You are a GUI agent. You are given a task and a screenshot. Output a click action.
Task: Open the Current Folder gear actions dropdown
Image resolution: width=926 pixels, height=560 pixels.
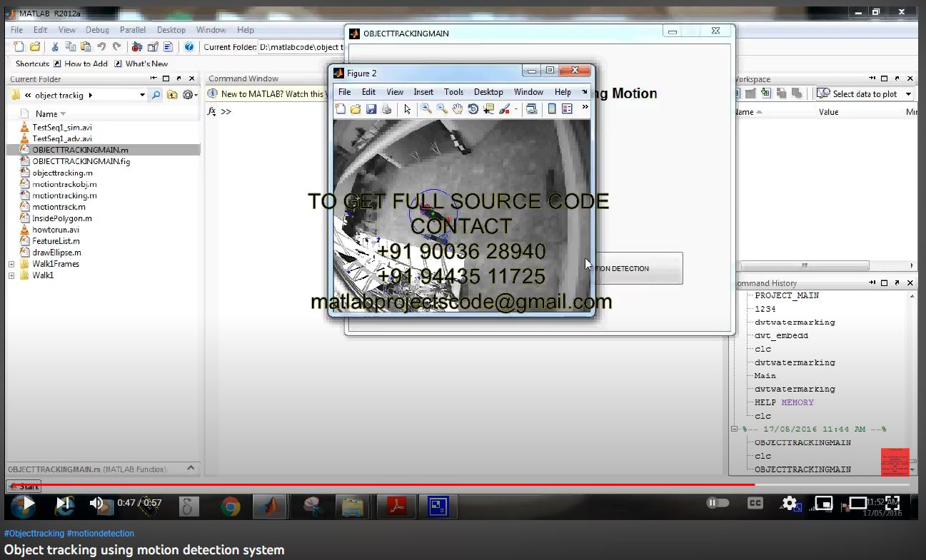pos(190,95)
